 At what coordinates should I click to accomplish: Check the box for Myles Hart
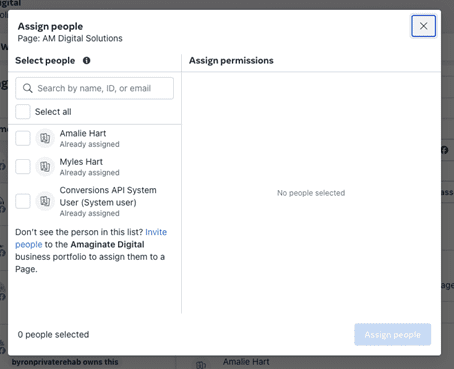click(23, 166)
